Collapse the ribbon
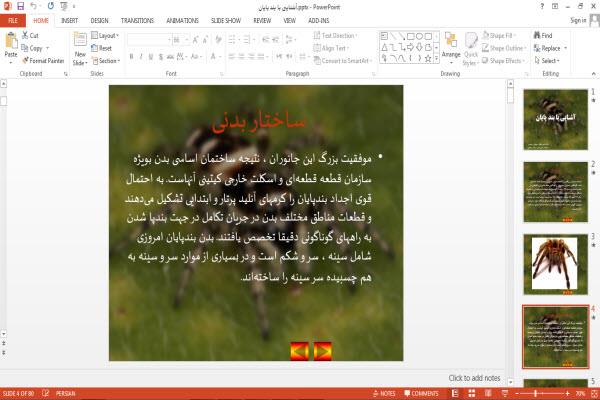Image resolution: width=600 pixels, height=400 pixels. pos(593,73)
